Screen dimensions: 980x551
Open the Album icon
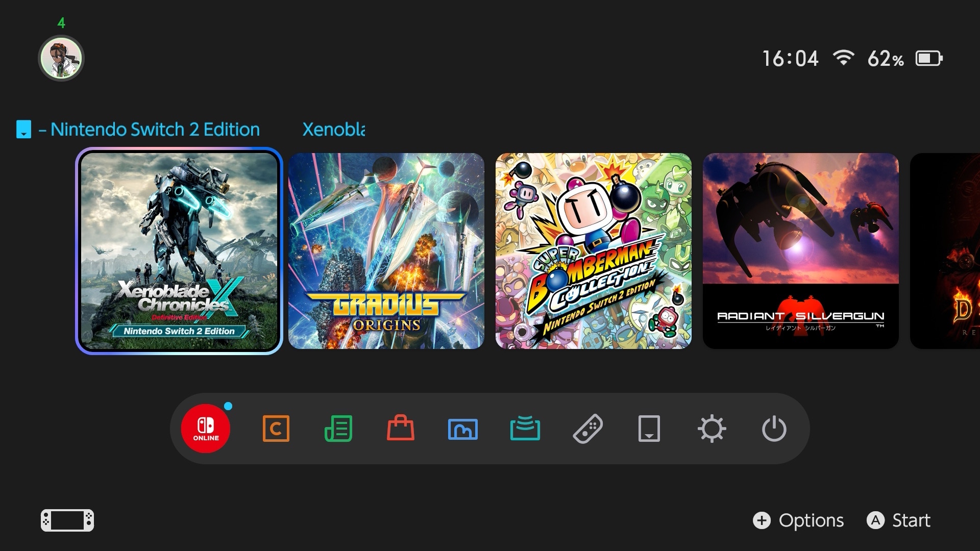(x=463, y=429)
